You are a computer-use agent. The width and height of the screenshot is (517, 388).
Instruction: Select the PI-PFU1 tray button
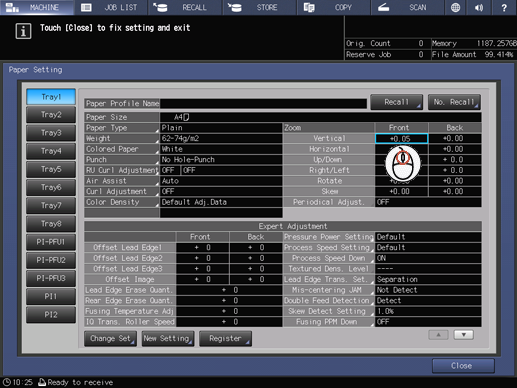(51, 242)
